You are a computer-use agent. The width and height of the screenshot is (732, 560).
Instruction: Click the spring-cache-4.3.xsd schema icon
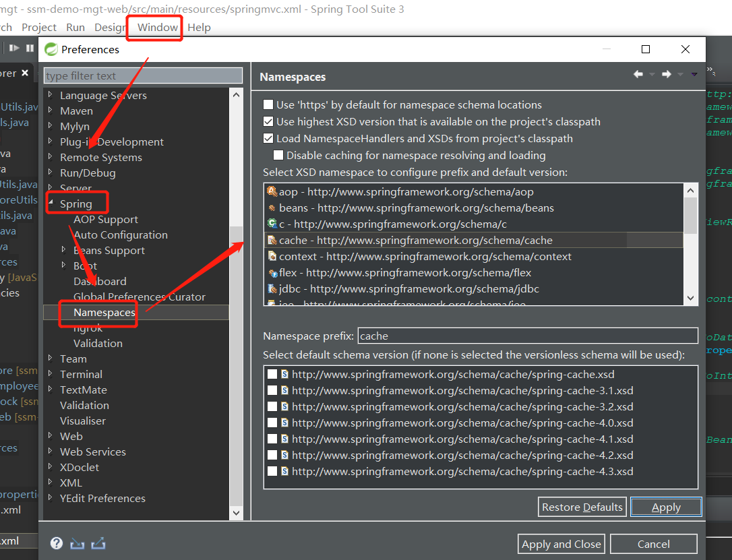[284, 471]
